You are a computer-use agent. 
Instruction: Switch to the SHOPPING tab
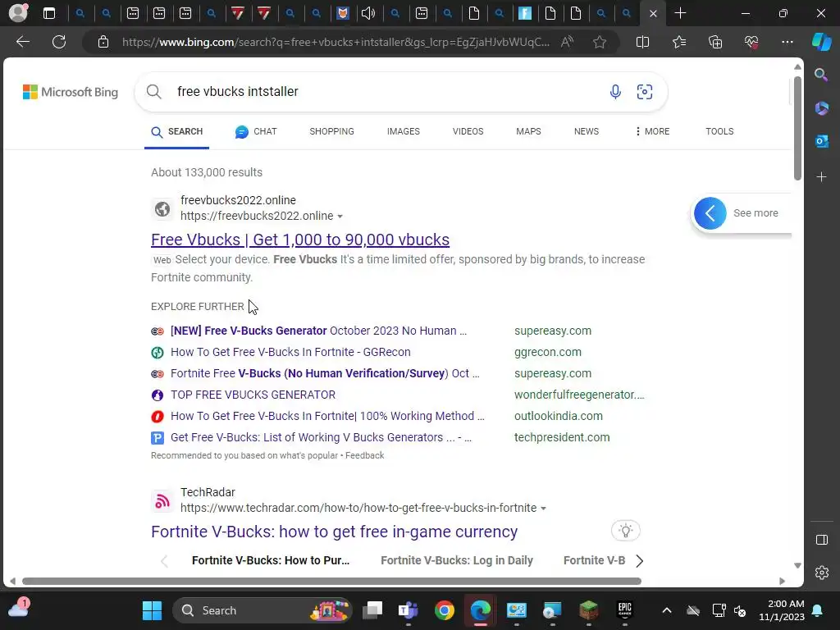click(331, 131)
